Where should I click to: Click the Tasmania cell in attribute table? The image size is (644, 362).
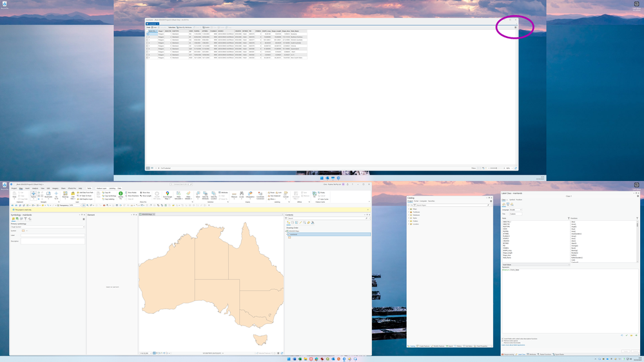coord(298,34)
